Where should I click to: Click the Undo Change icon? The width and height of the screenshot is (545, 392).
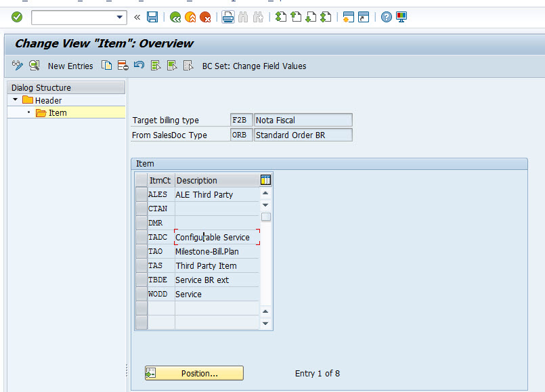tap(139, 65)
